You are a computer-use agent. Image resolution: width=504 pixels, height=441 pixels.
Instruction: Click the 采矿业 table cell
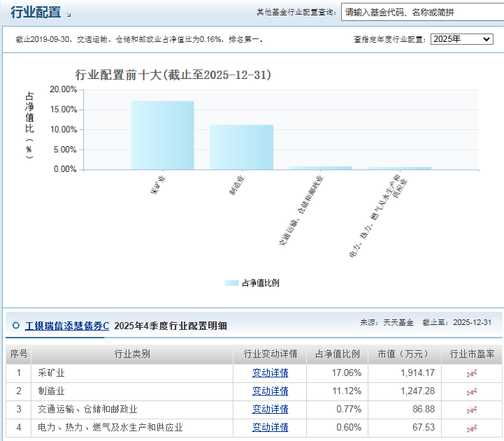point(132,373)
